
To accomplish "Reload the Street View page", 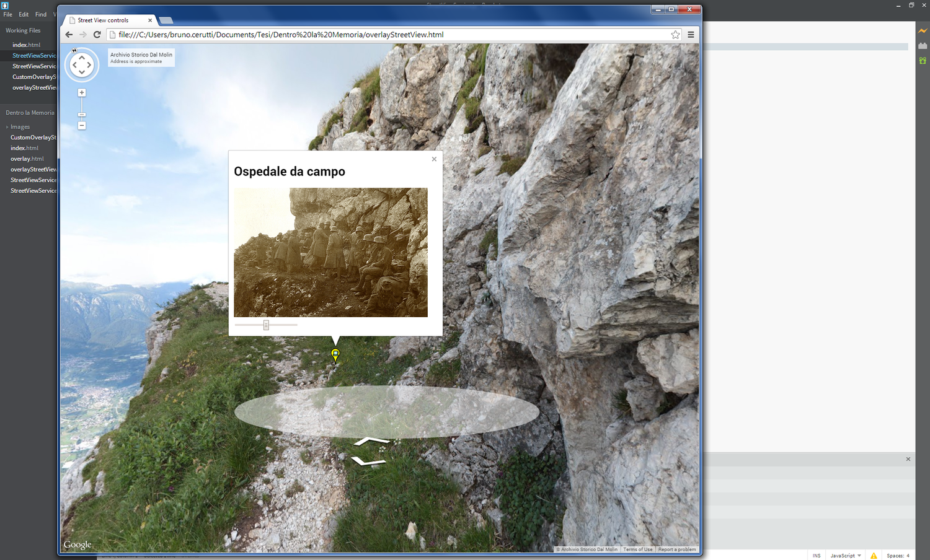I will pos(97,35).
